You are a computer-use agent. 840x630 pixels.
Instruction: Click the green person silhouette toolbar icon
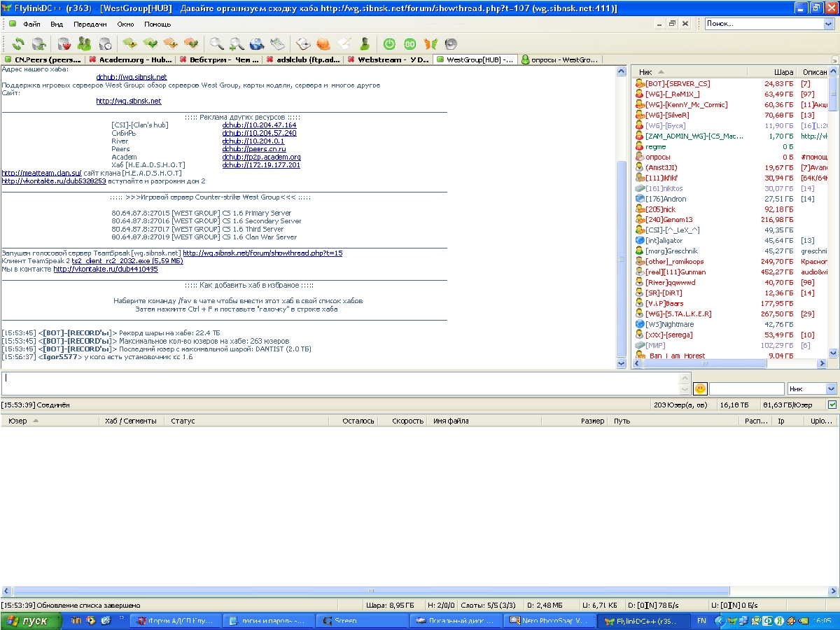[x=364, y=43]
